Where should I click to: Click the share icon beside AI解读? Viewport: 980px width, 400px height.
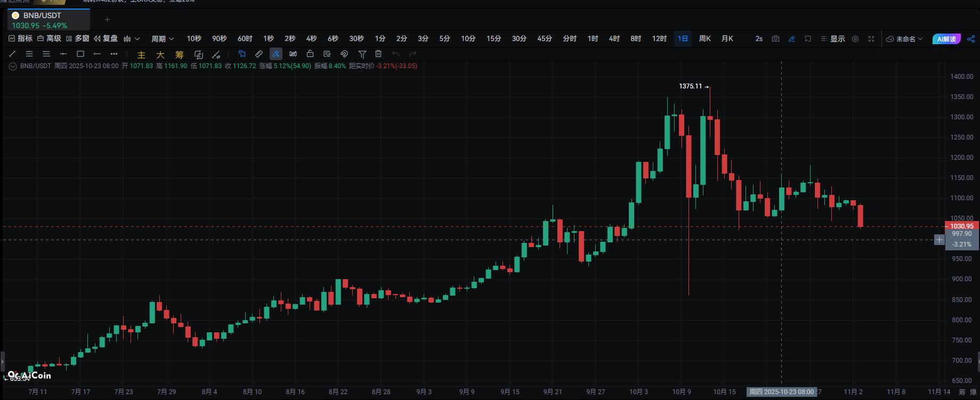coord(971,39)
